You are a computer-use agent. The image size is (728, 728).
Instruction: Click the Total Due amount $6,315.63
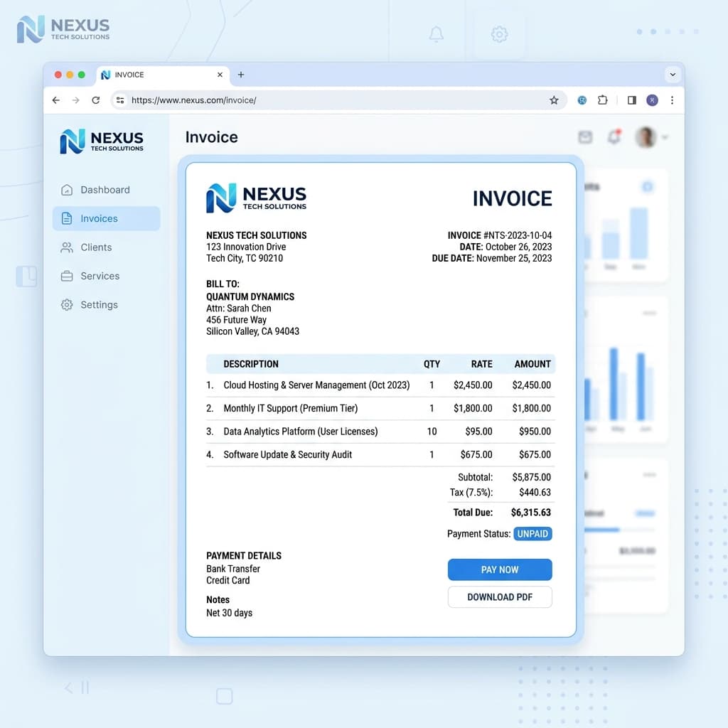530,513
